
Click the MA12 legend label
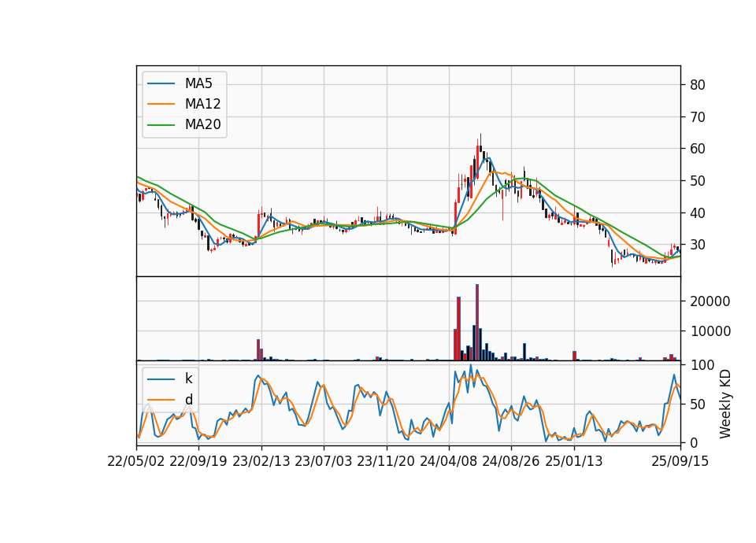click(202, 104)
